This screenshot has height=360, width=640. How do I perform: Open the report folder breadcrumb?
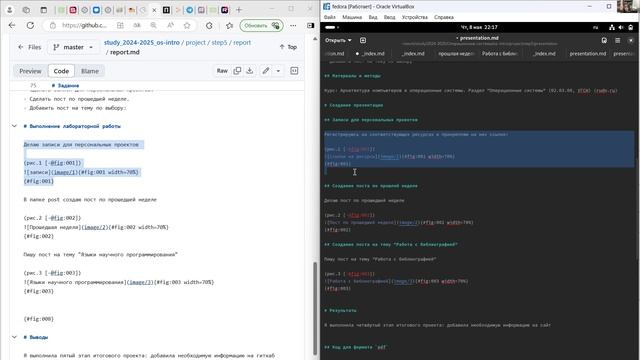coord(242,42)
